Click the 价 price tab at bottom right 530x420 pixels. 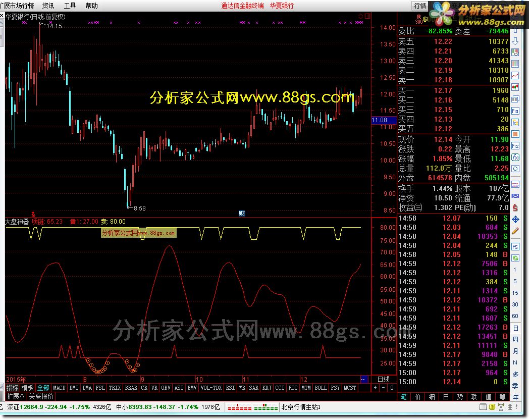[x=418, y=397]
